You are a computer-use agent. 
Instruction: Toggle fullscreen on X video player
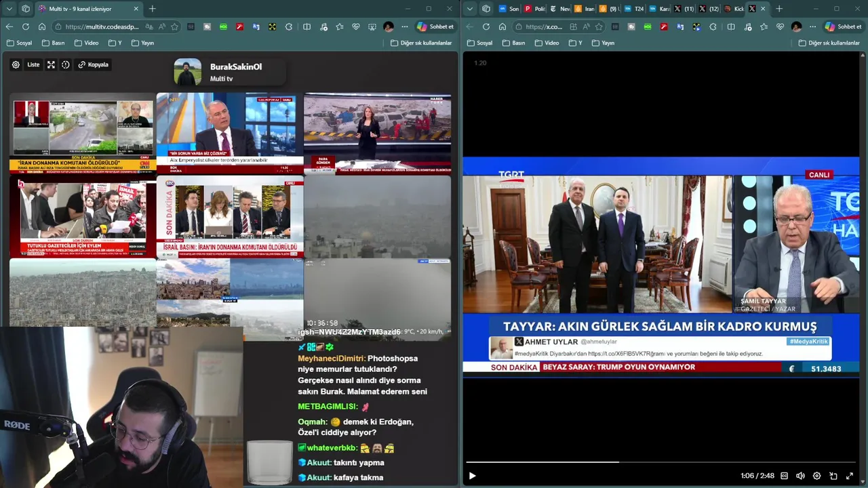click(x=850, y=476)
